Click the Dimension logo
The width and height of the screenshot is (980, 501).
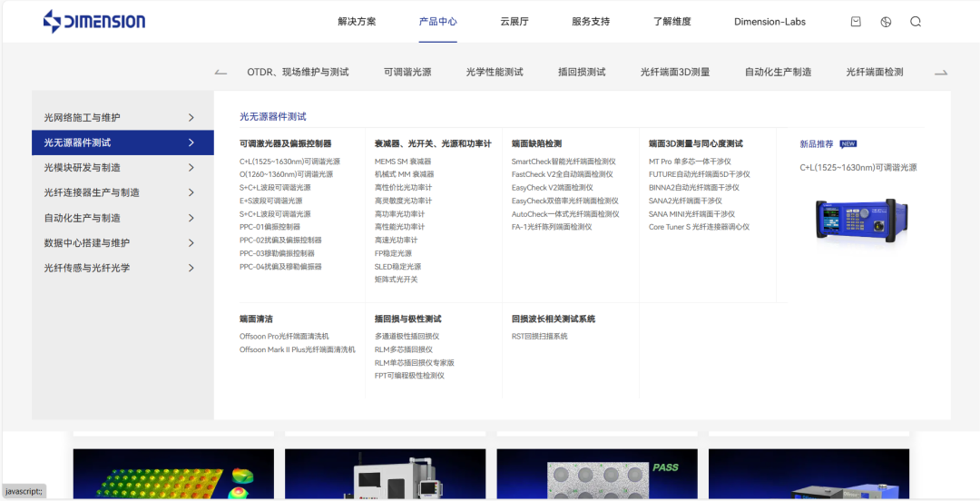coord(94,22)
